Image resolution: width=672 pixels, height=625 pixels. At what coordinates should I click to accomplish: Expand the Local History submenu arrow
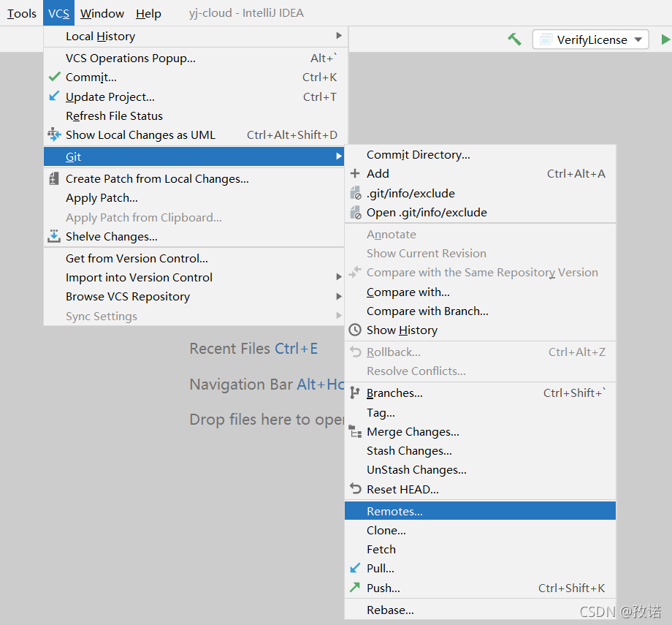339,36
